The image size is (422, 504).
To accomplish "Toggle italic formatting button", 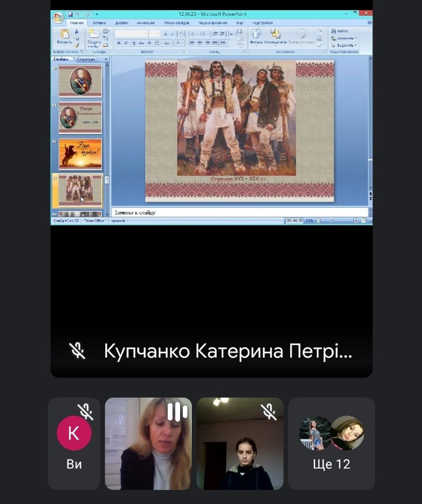I will click(126, 43).
